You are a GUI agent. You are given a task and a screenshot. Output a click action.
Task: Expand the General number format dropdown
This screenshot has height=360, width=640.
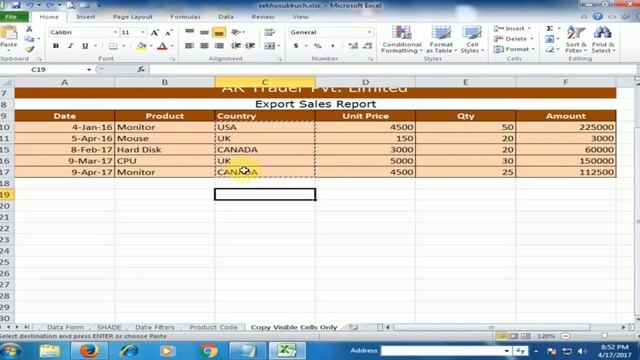point(369,32)
